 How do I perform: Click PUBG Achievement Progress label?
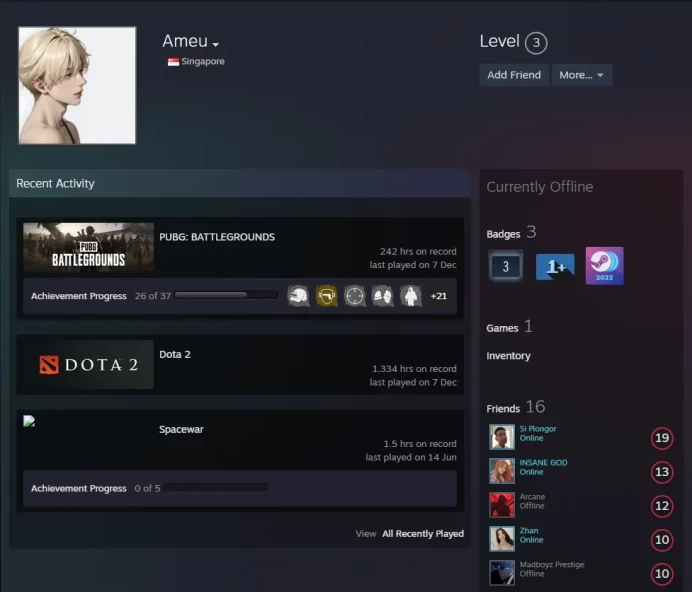click(79, 296)
